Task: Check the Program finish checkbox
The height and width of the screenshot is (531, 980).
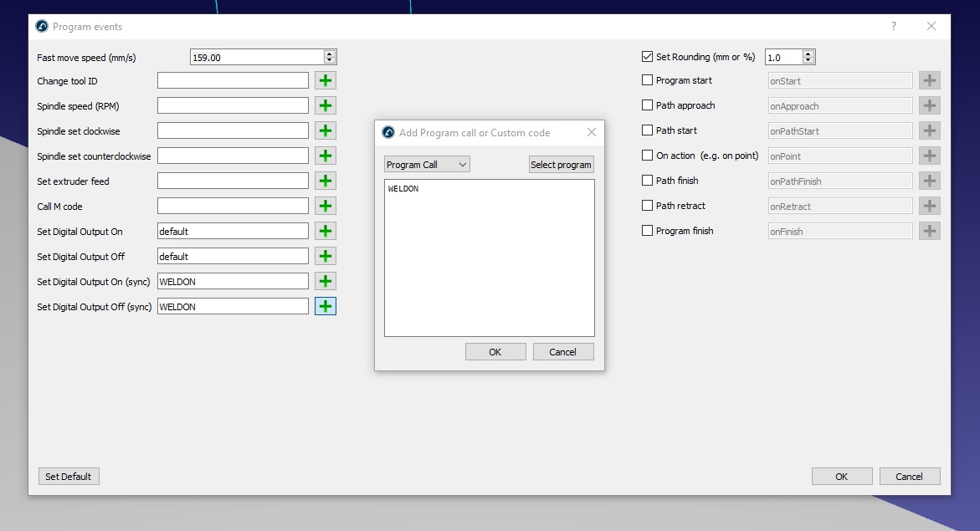Action: point(648,231)
